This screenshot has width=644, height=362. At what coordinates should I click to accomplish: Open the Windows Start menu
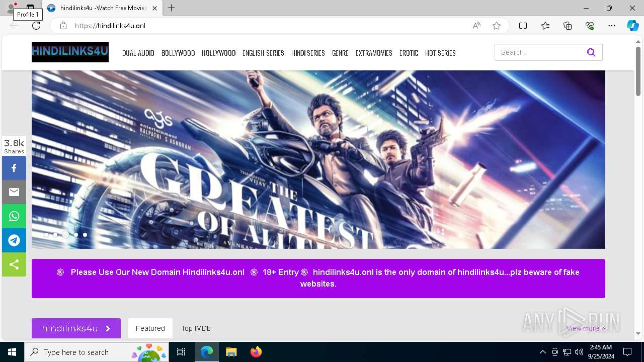[12, 352]
